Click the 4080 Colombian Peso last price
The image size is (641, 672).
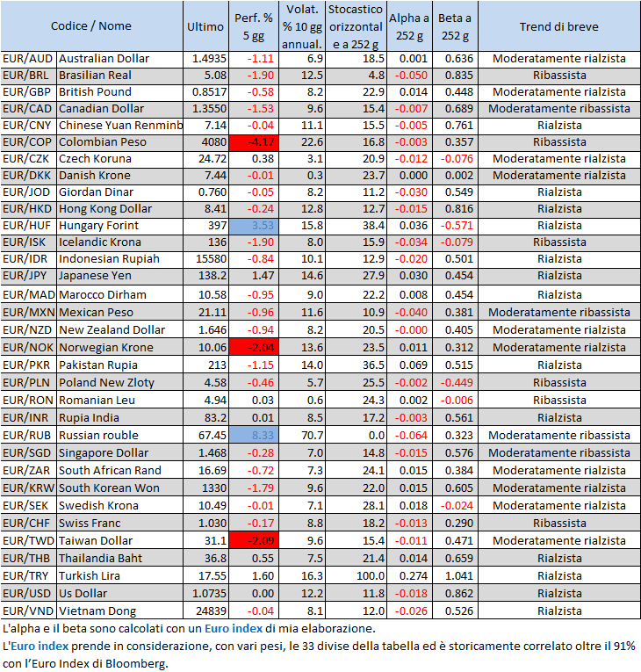click(205, 142)
